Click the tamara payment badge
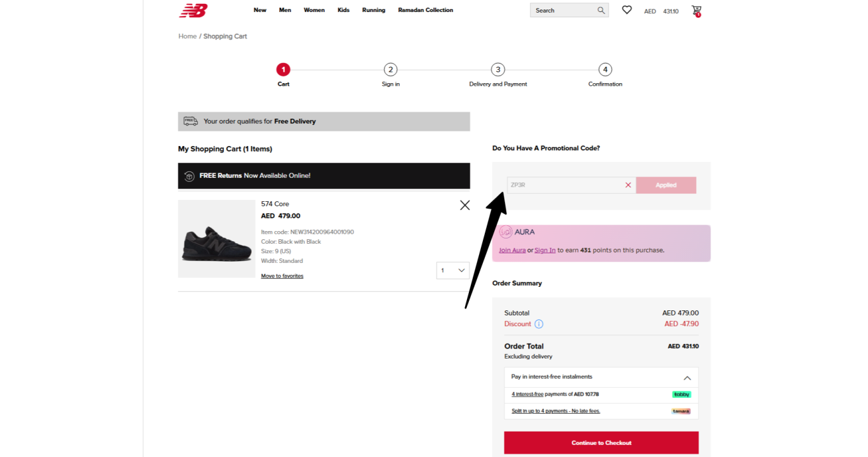The image size is (868, 457). point(681,411)
